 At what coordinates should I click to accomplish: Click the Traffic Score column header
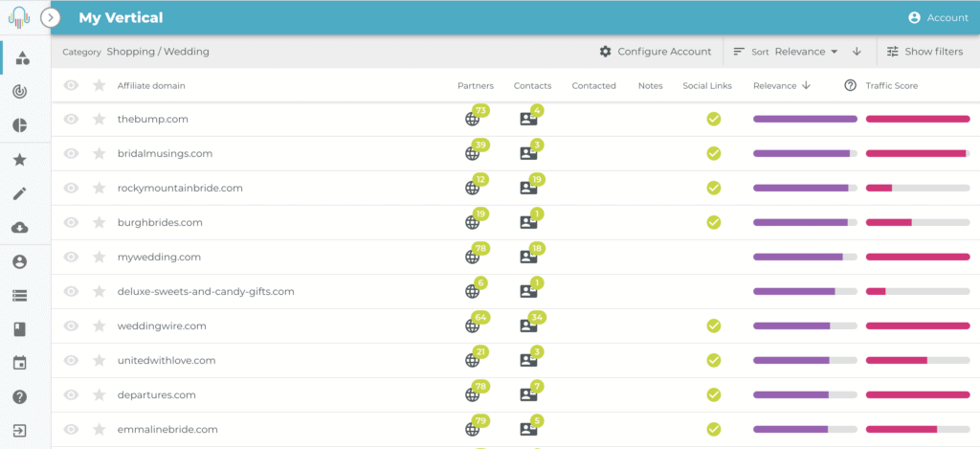pos(891,85)
